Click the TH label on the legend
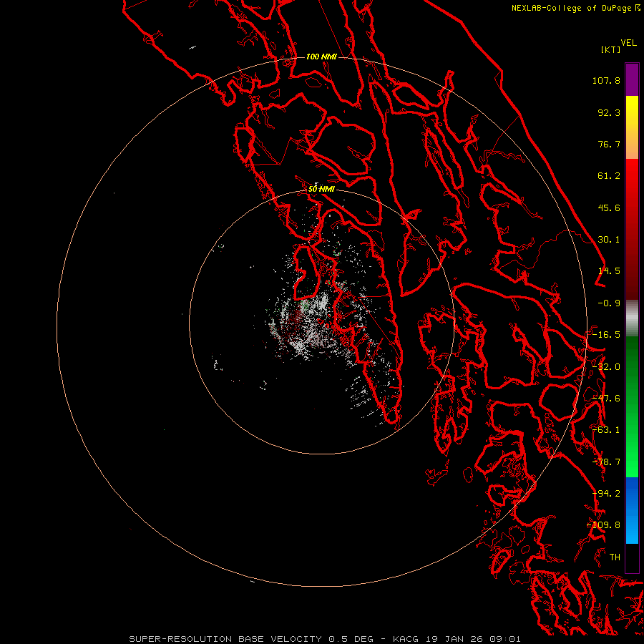Image resolution: width=644 pixels, height=644 pixels. tap(615, 557)
